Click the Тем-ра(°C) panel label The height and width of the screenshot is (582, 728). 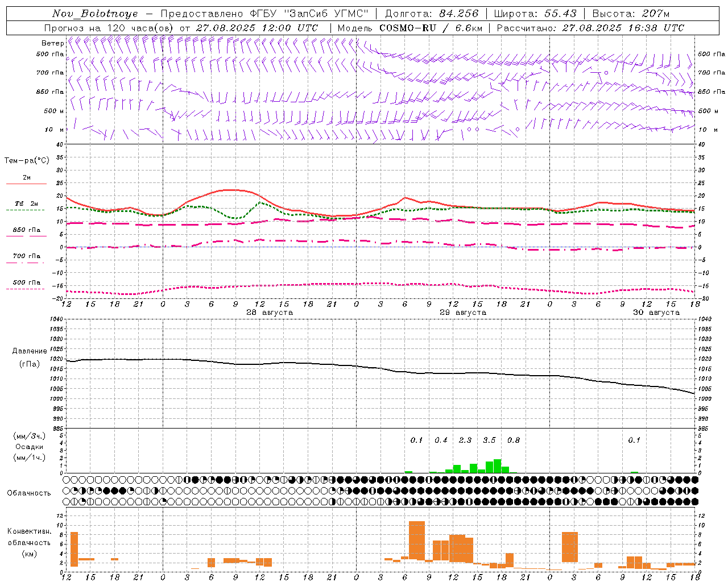coord(27,160)
